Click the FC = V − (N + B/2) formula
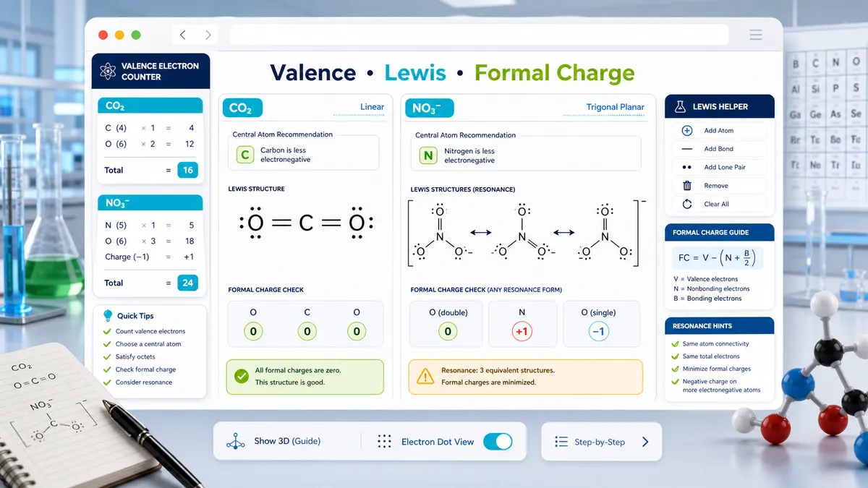The width and height of the screenshot is (868, 488). [719, 257]
